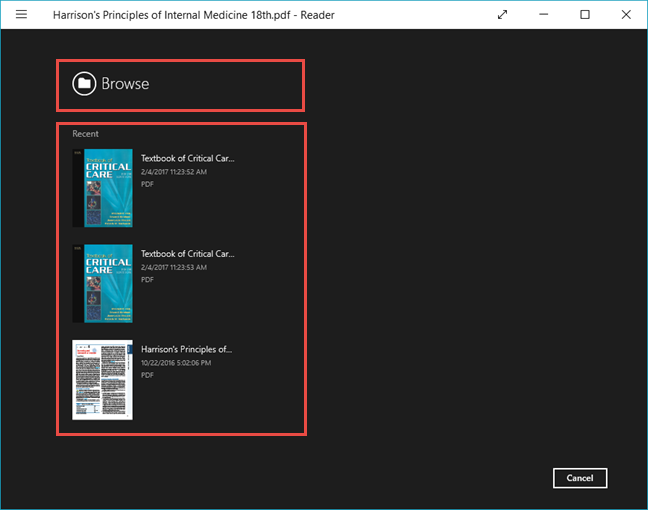Click the date '2/4/2017 11:23:52 AM'
648x510 pixels.
[x=174, y=172]
